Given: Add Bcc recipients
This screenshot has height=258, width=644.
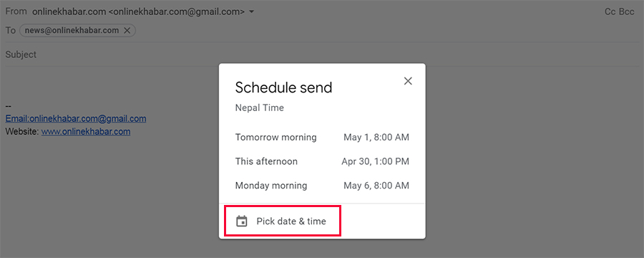Looking at the screenshot, I should coord(627,12).
